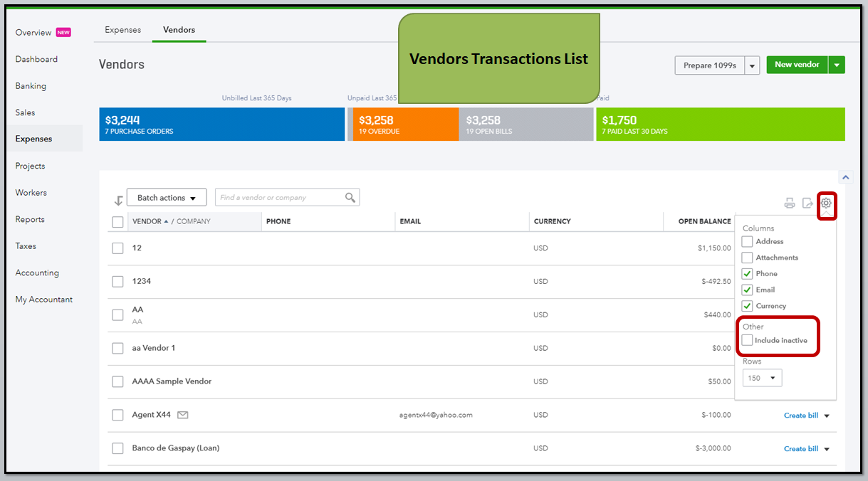Open vendor AAAA Sample Vendor
This screenshot has width=868, height=481.
click(x=172, y=381)
